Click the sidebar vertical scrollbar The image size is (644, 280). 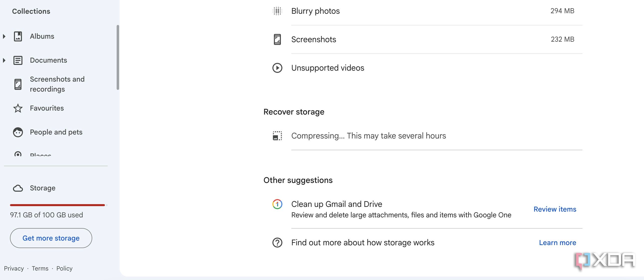(118, 57)
